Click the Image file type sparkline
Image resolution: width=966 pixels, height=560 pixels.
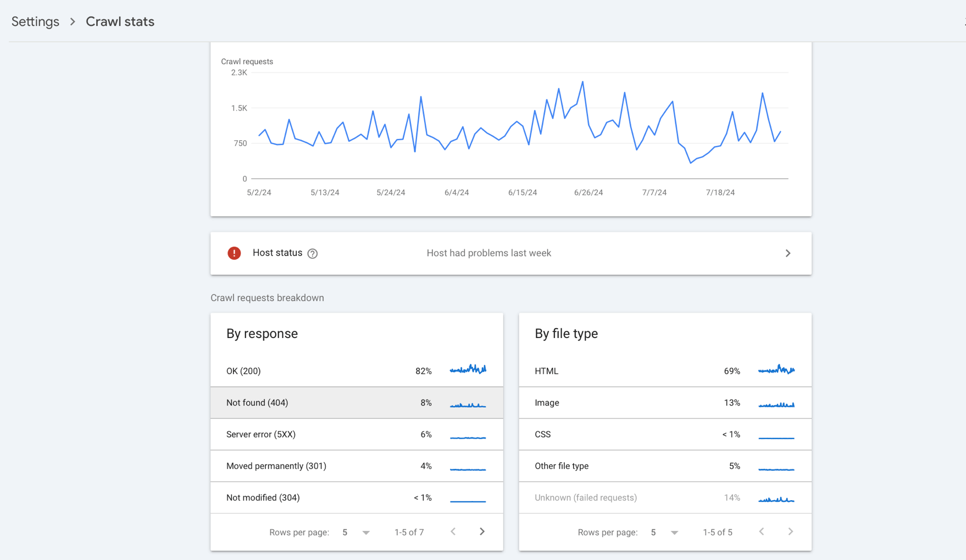click(776, 403)
